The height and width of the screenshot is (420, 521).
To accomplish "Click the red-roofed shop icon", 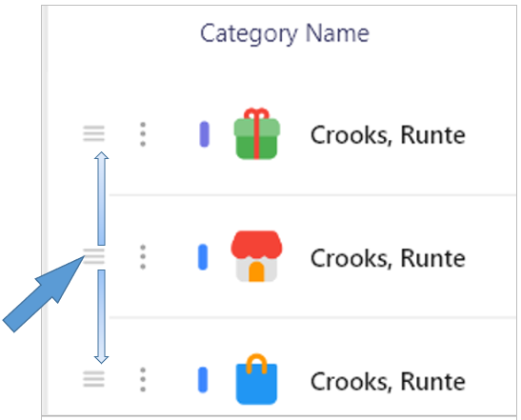I will [256, 256].
